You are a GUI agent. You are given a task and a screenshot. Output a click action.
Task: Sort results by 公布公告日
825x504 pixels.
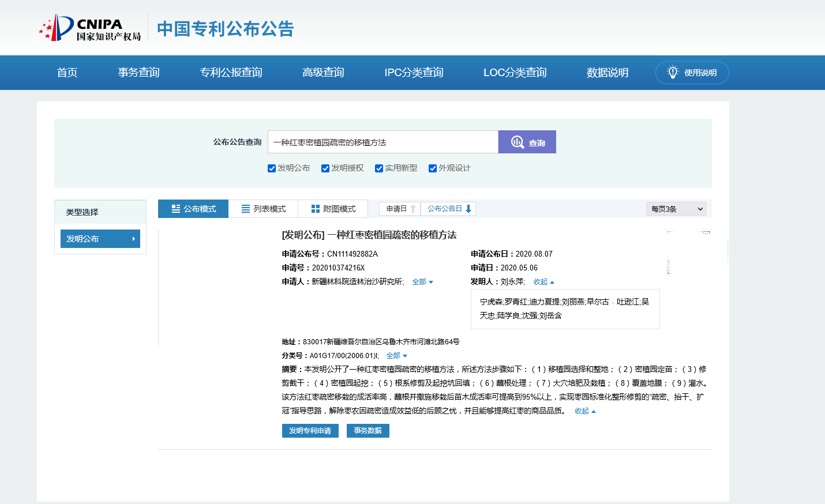(448, 209)
